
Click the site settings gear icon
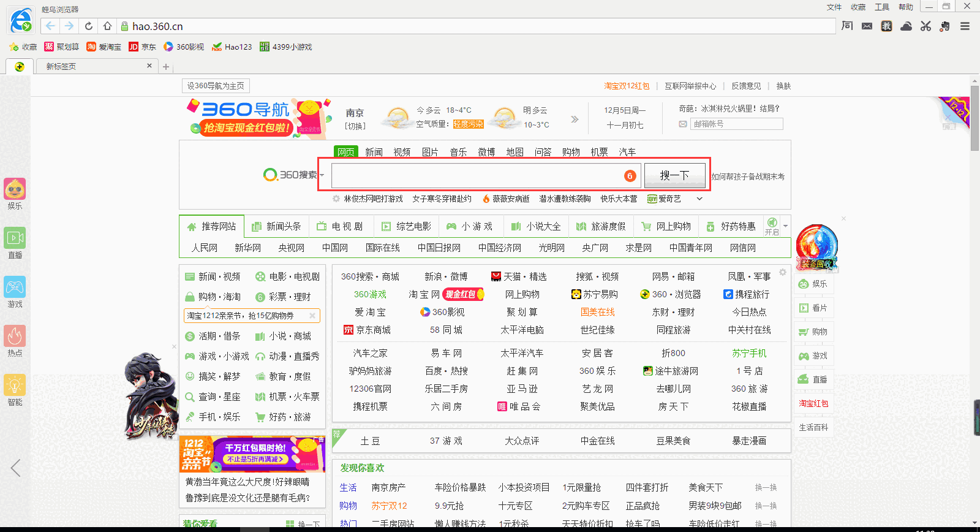[x=782, y=272]
